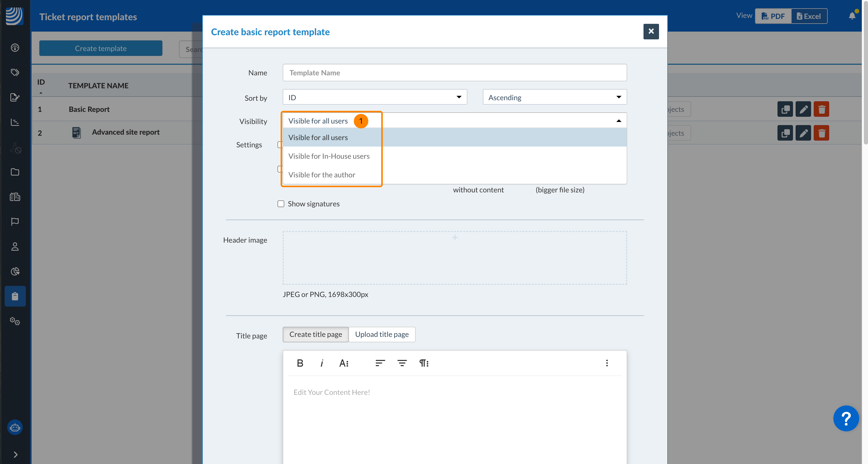Open the font size editor icon
The height and width of the screenshot is (464, 868).
[344, 363]
